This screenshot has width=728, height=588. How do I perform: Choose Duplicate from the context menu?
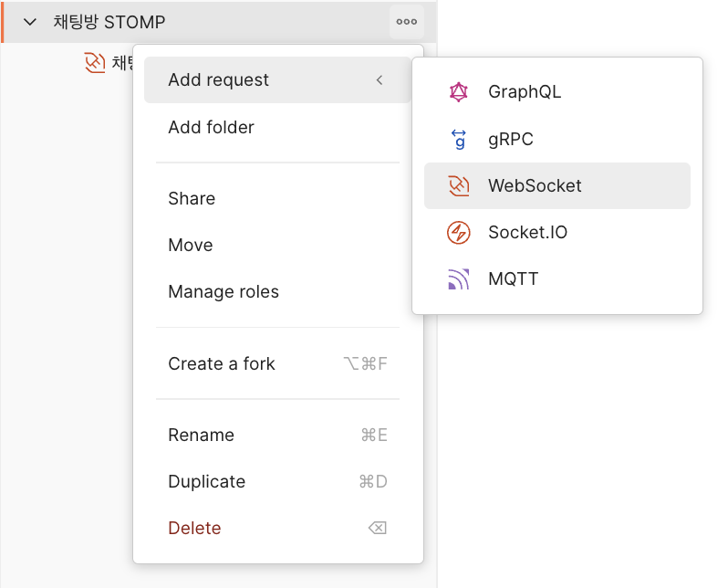click(x=277, y=481)
